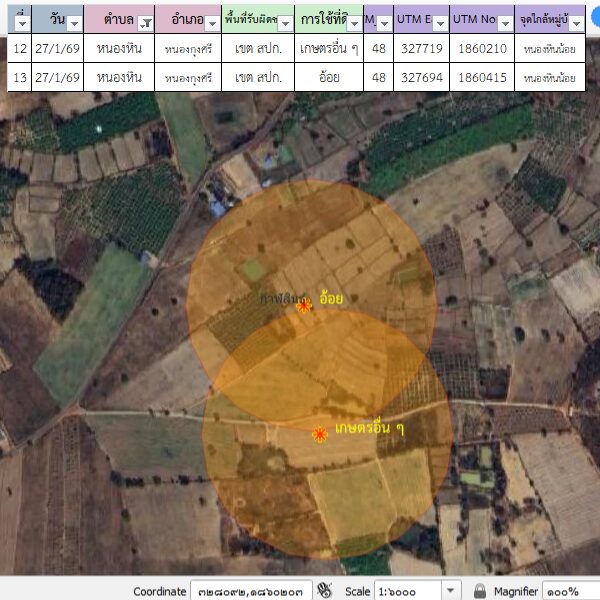Click the sugarcane hotspot marker labeled อ้อย
The height and width of the screenshot is (600, 600).
pyautogui.click(x=304, y=306)
